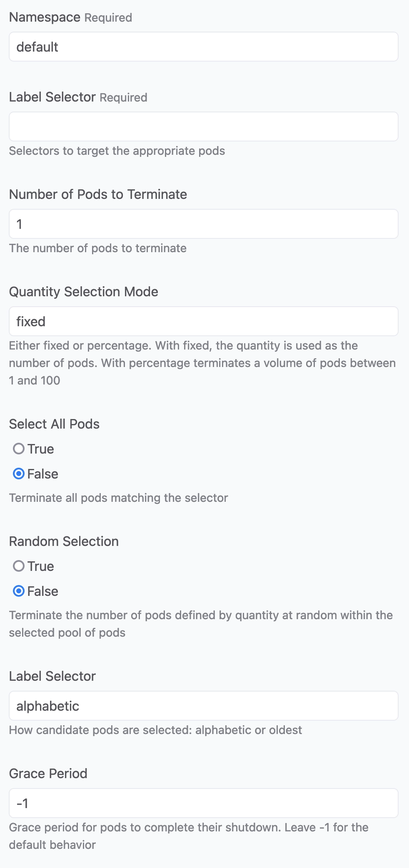Click the Namespace Required label
This screenshot has width=409, height=868.
(70, 17)
